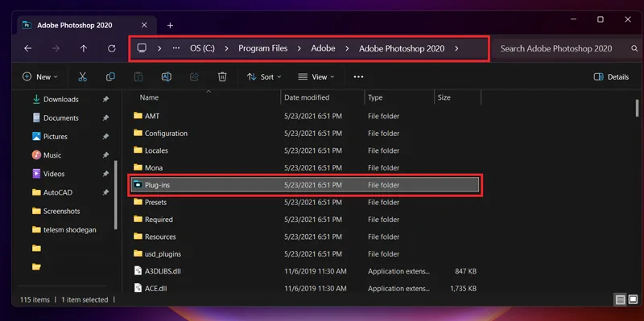Viewport: 644px width, 321px height.
Task: Click Program Files in the address path
Action: point(263,48)
